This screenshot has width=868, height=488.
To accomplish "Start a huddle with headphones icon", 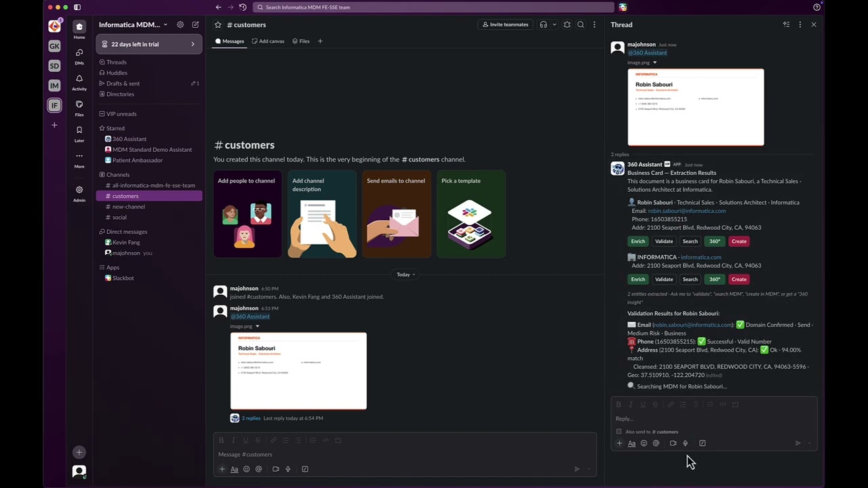I will (543, 24).
